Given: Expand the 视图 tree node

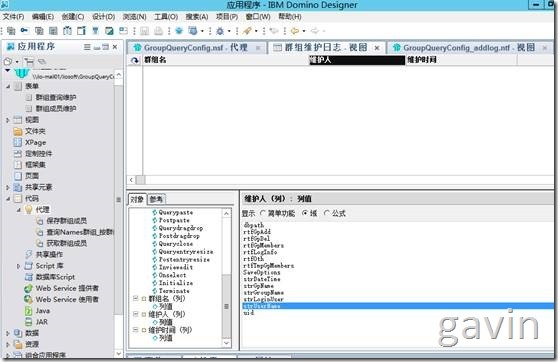Looking at the screenshot, I should (x=8, y=120).
